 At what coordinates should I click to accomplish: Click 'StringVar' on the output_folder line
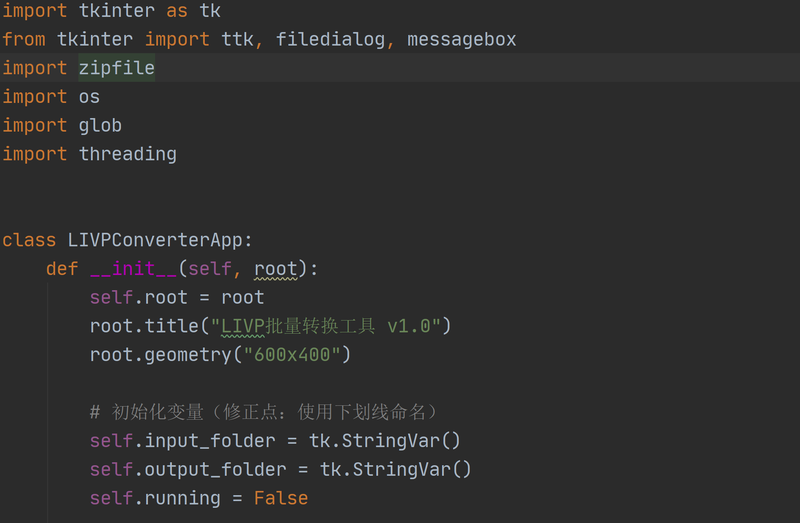coord(402,469)
